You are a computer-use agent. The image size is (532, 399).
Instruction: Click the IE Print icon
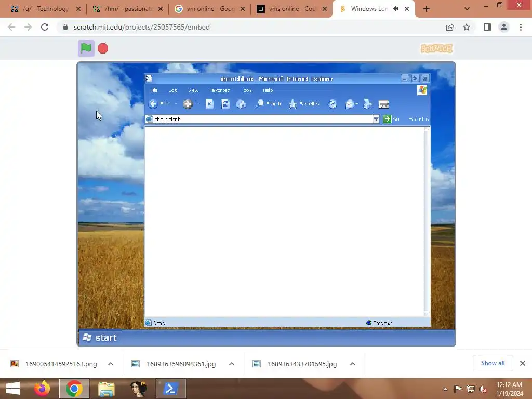click(x=367, y=104)
